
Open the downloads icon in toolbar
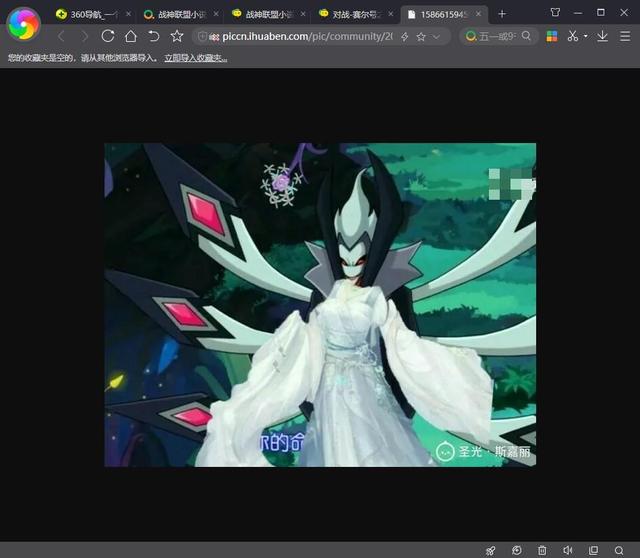[602, 36]
